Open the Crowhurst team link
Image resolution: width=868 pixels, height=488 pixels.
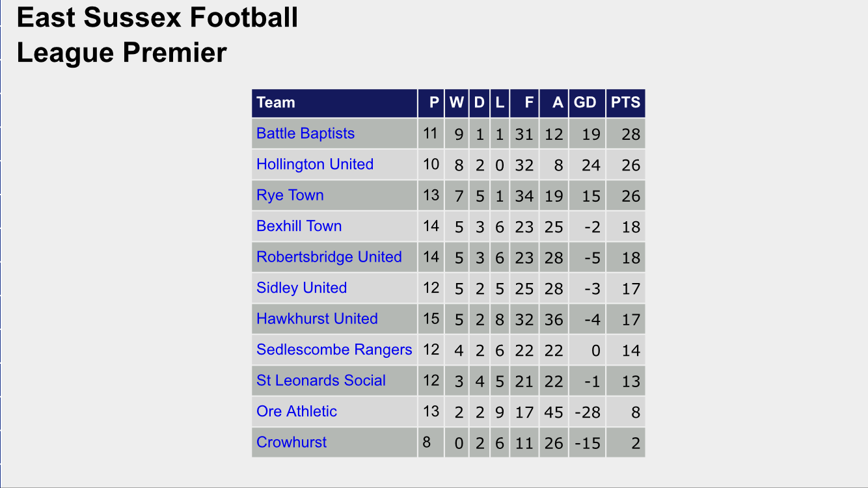coord(292,442)
